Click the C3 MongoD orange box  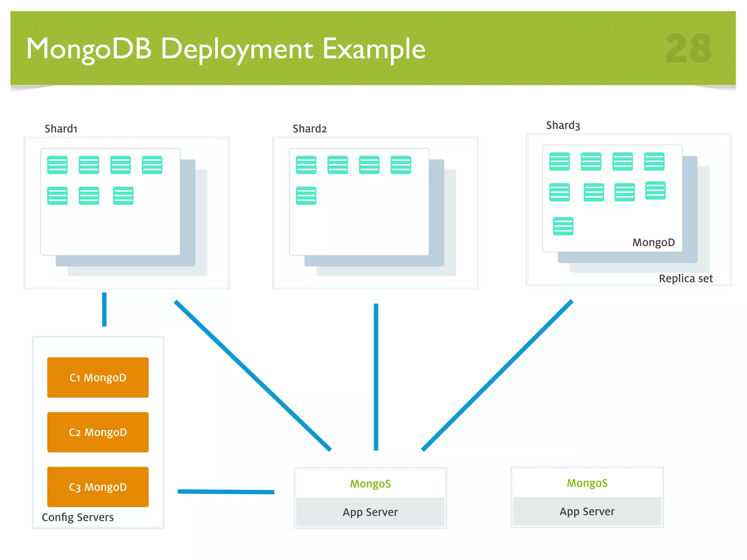tap(98, 487)
